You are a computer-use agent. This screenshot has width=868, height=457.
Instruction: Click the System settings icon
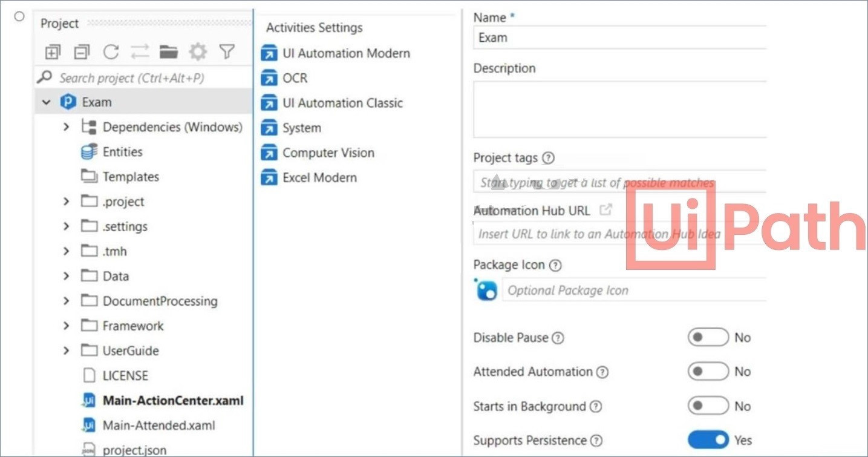(x=269, y=128)
